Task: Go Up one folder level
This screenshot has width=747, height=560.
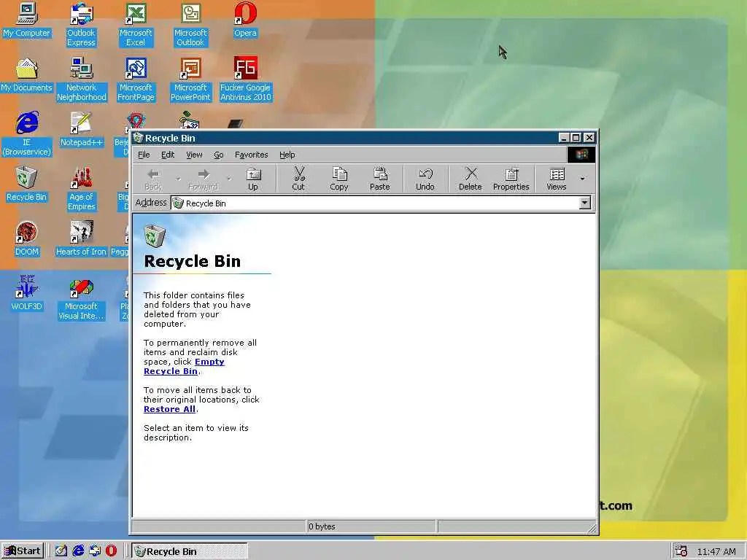Action: coord(253,179)
